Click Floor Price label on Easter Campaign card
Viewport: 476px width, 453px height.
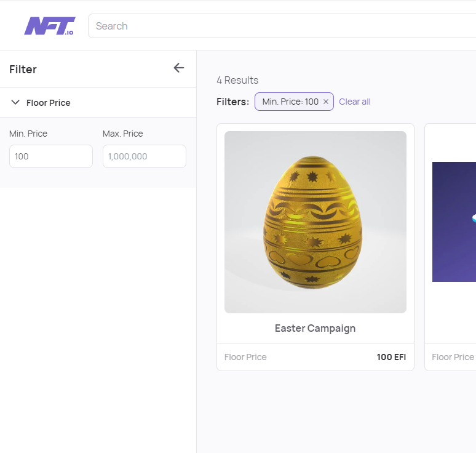click(x=245, y=357)
